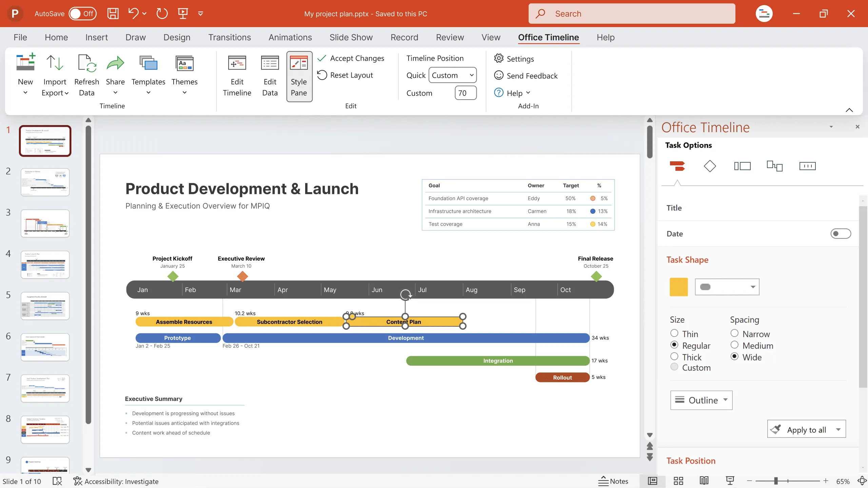Image resolution: width=868 pixels, height=488 pixels.
Task: Click slide 3 thumbnail in panel
Action: pos(45,223)
